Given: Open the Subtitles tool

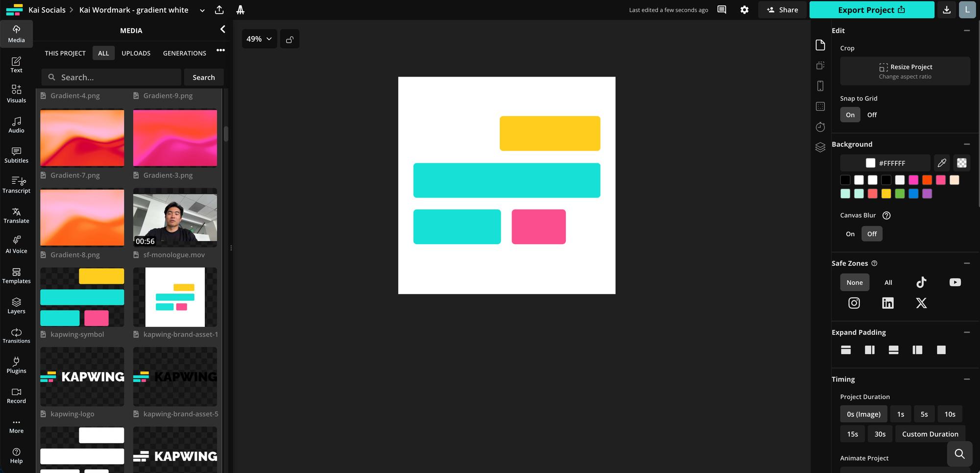Looking at the screenshot, I should (x=16, y=155).
